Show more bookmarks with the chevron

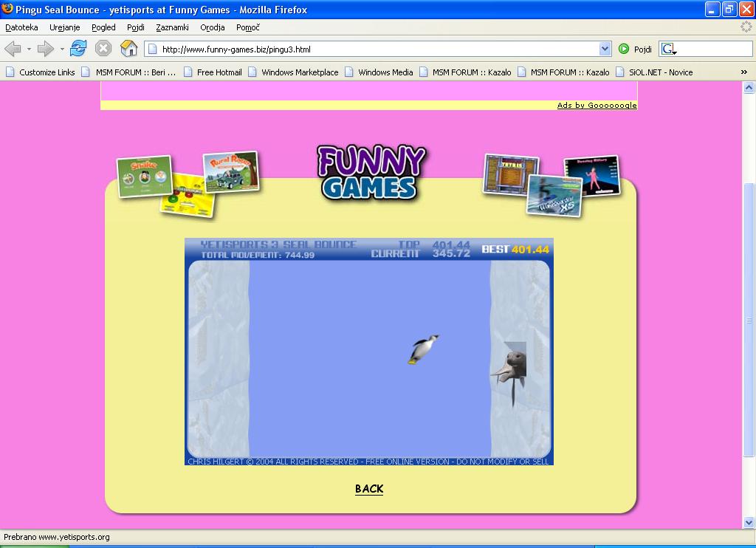744,72
